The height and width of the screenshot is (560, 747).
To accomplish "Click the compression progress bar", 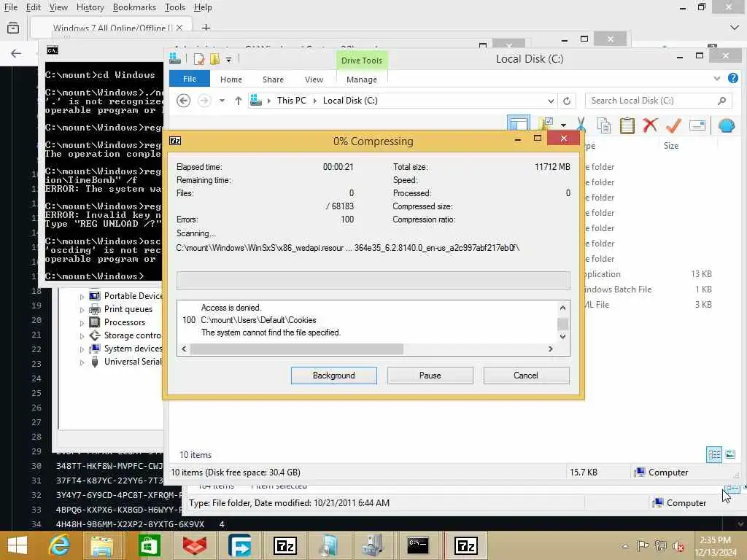I will point(373,281).
